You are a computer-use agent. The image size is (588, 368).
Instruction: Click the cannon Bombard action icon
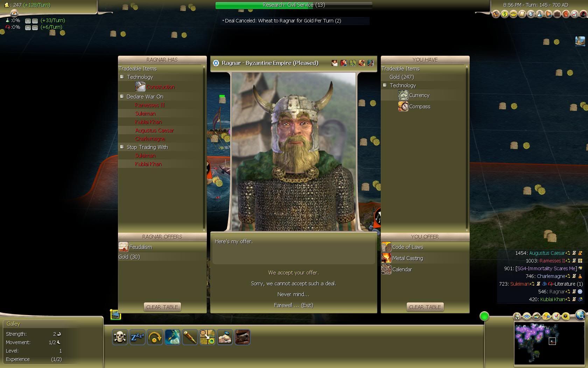tap(242, 337)
